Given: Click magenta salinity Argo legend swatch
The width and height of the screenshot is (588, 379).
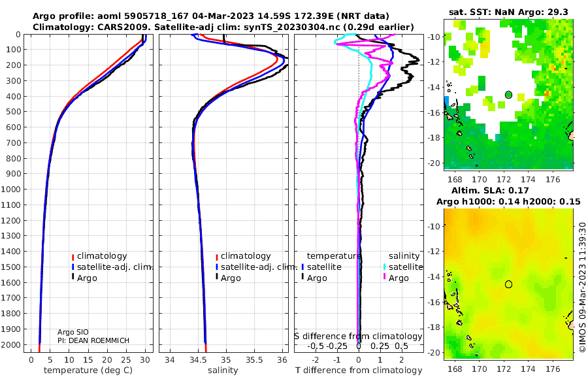Looking at the screenshot, I should click(x=384, y=278).
